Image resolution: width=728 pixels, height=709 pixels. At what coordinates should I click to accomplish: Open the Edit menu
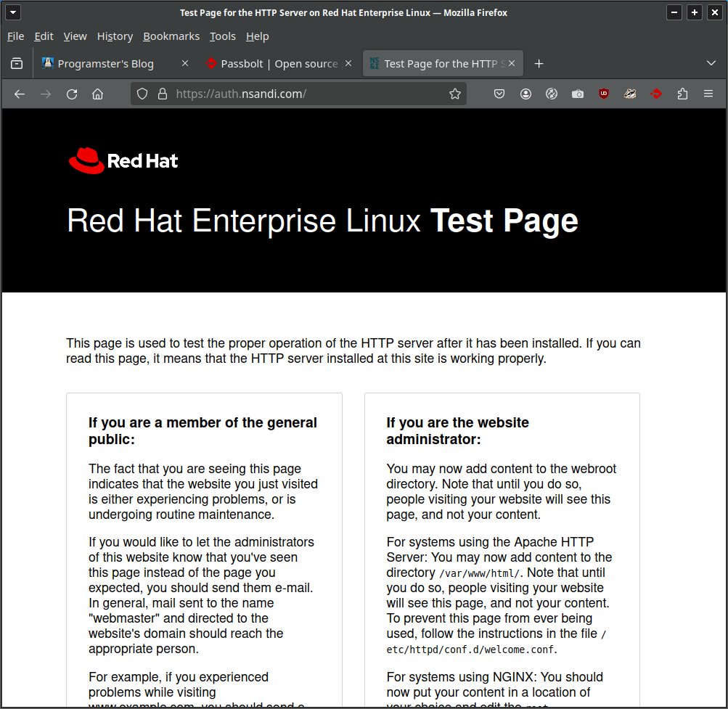click(44, 36)
